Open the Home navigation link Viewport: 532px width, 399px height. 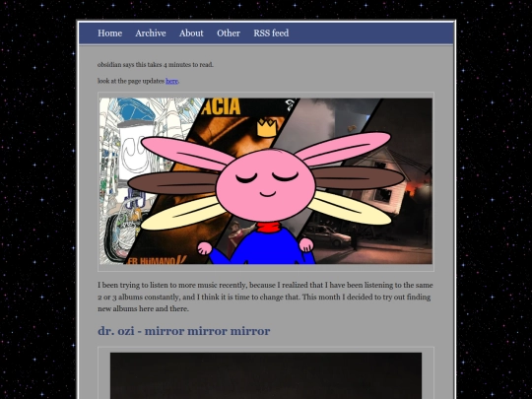[110, 33]
